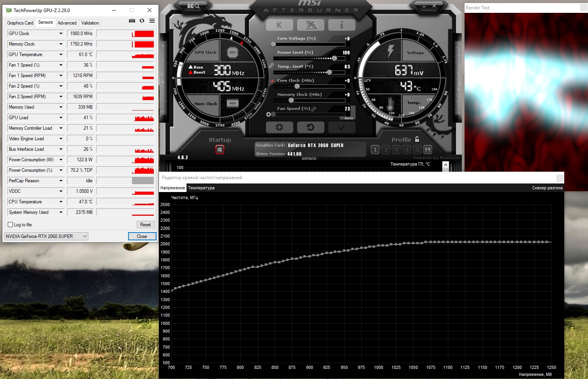Viewport: 588px width, 379px height.
Task: Click the Core Clock slider handle
Action: click(297, 86)
